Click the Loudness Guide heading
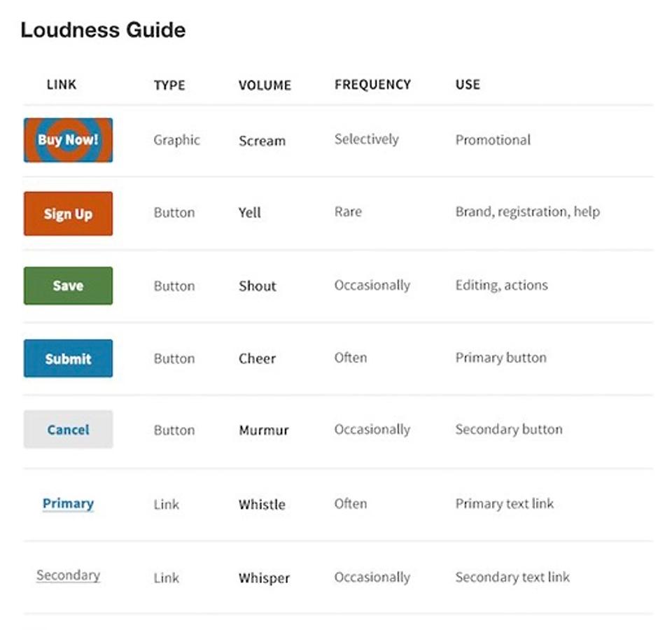The width and height of the screenshot is (672, 630). point(103,30)
